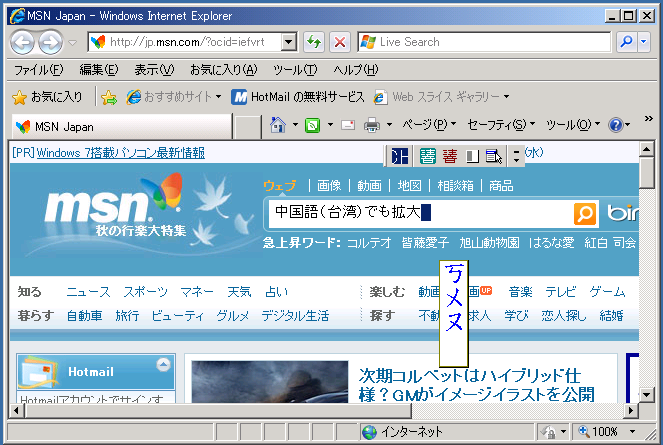Click the green 書 IME toolbar icon
The image size is (663, 445).
coord(427,157)
